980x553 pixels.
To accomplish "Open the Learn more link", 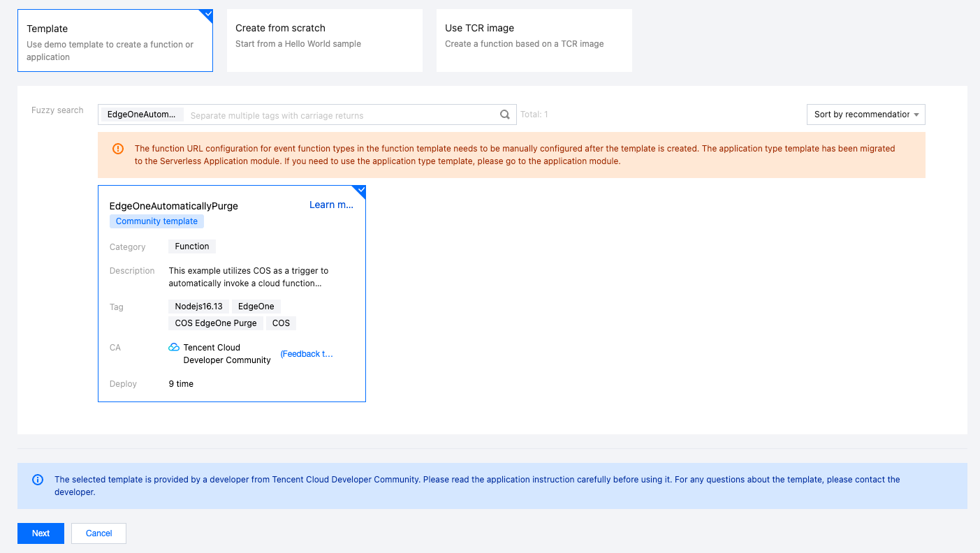I will [x=331, y=205].
